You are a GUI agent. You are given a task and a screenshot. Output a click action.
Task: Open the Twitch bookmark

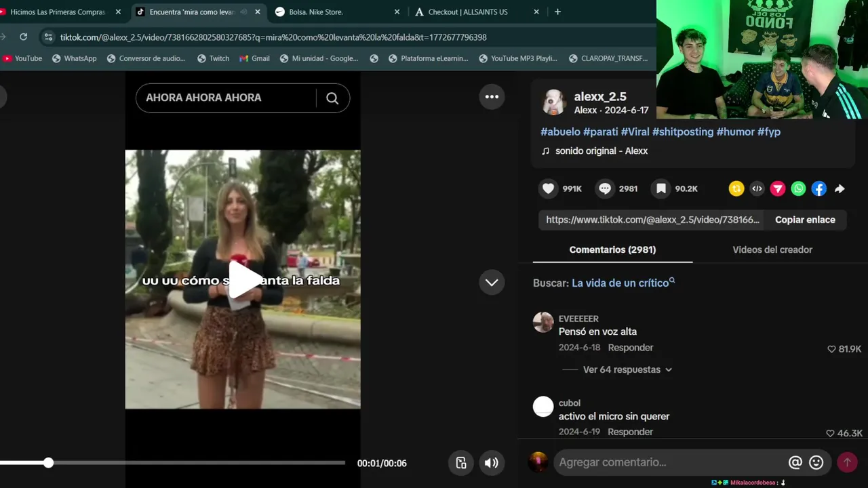pyautogui.click(x=213, y=58)
